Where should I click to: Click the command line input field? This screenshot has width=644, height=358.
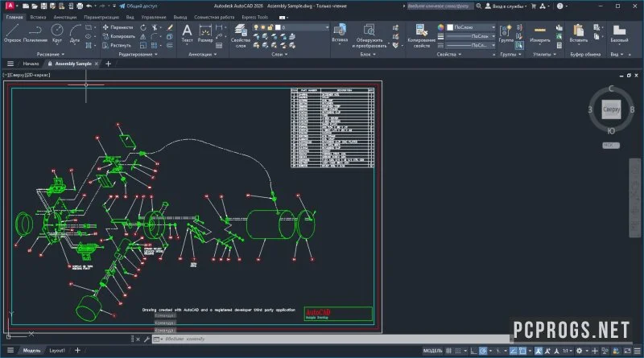(x=332, y=339)
